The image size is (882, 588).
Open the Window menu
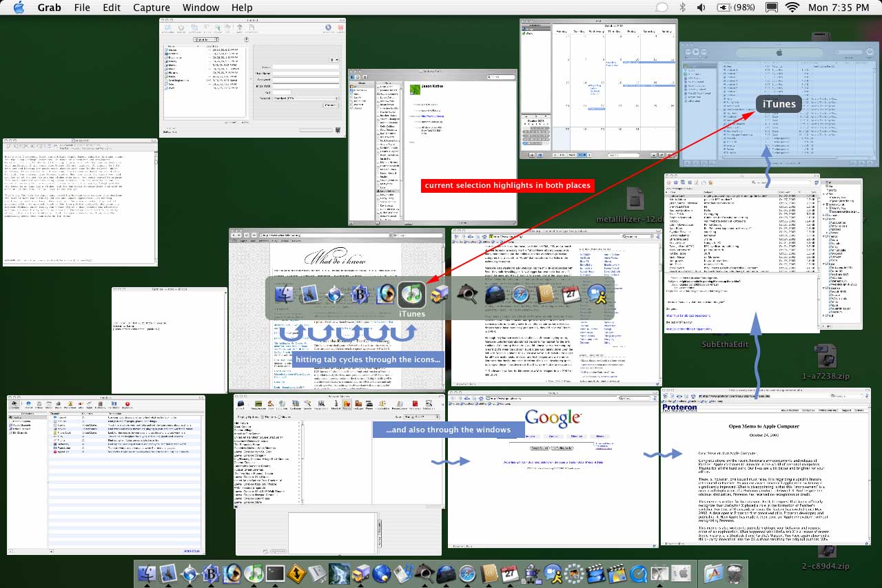pyautogui.click(x=201, y=8)
